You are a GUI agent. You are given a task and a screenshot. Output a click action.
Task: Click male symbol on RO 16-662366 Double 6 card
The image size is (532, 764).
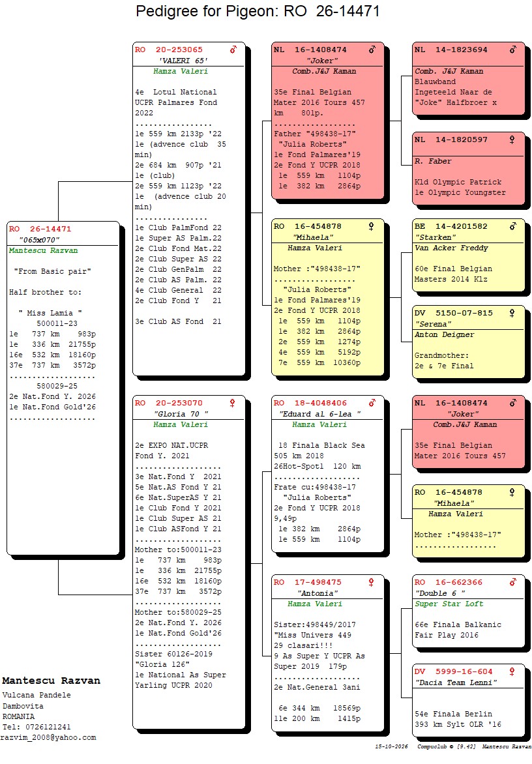[513, 582]
